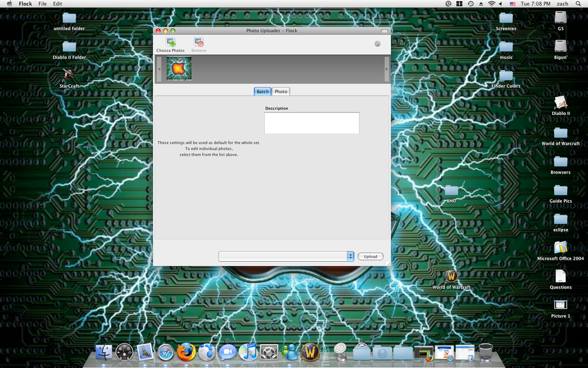Screen dimensions: 588x368
Task: Select the Browsers folder
Action: tap(560, 165)
